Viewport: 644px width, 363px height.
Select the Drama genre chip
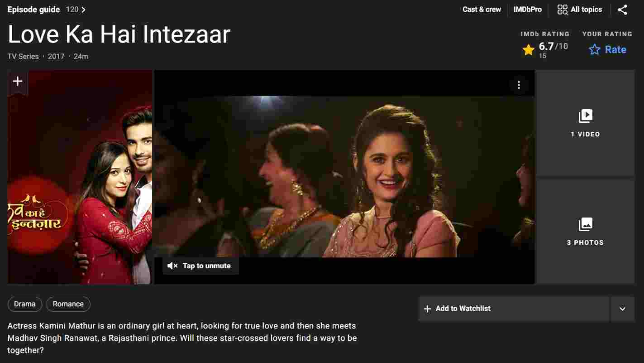[25, 304]
